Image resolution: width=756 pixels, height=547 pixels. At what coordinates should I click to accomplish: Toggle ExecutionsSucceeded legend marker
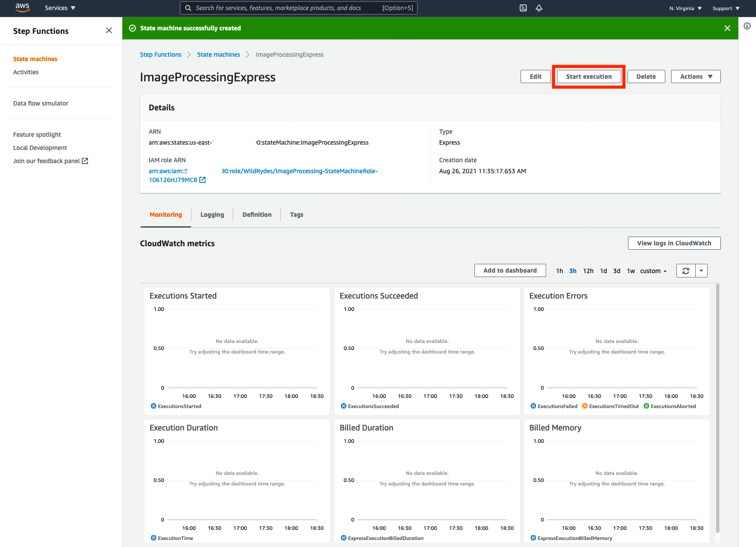(x=344, y=406)
